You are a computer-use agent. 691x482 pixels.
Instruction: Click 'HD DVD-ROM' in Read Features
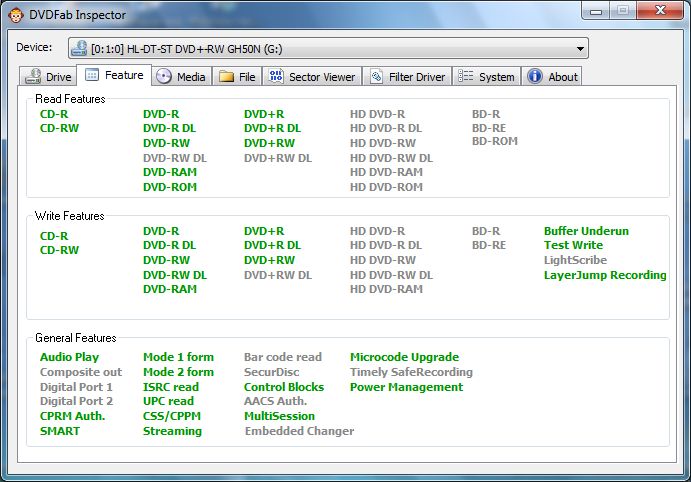point(386,187)
